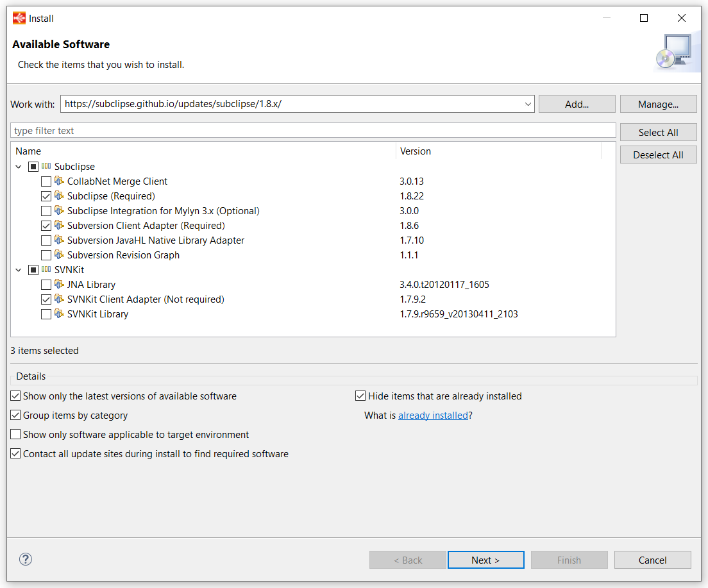Click the Subclipse (Required) feature icon

(59, 196)
